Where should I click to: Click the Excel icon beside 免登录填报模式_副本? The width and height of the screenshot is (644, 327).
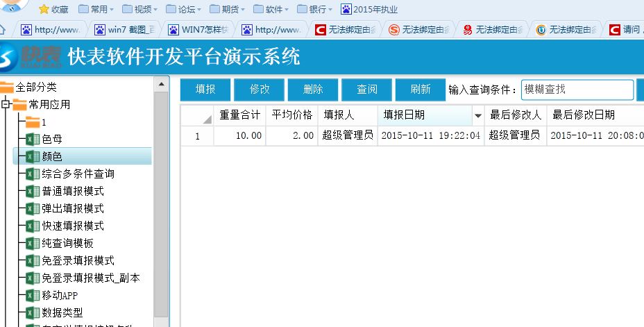(x=33, y=278)
